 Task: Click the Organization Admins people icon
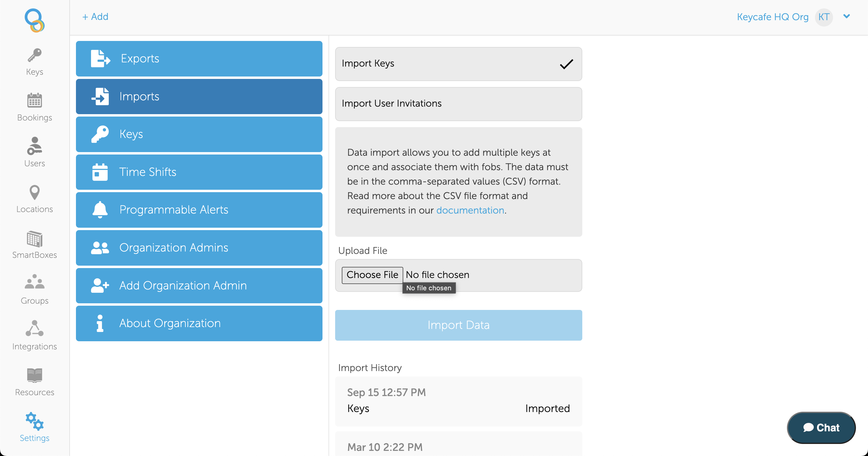[x=100, y=248]
